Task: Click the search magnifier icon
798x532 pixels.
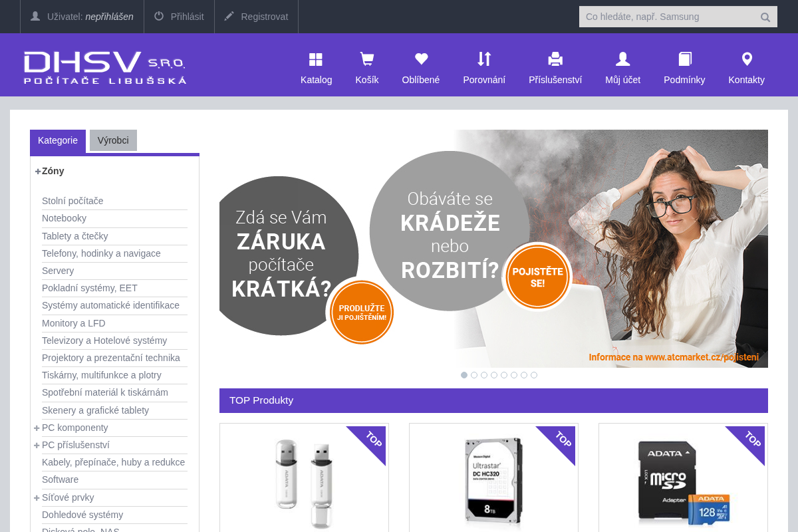Action: pos(765,17)
